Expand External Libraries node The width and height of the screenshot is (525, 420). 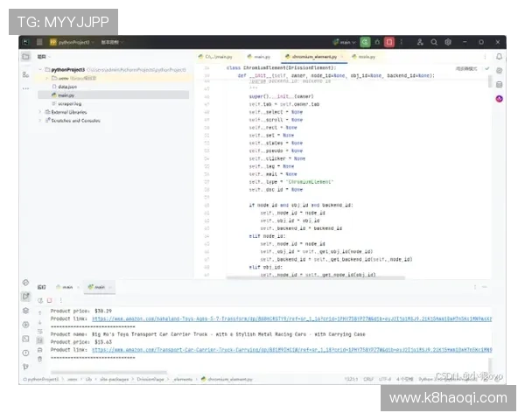40,112
